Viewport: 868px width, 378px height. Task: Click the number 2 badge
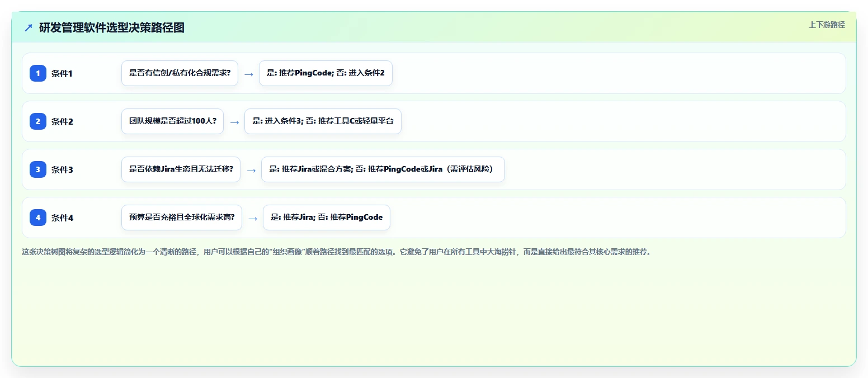(38, 121)
